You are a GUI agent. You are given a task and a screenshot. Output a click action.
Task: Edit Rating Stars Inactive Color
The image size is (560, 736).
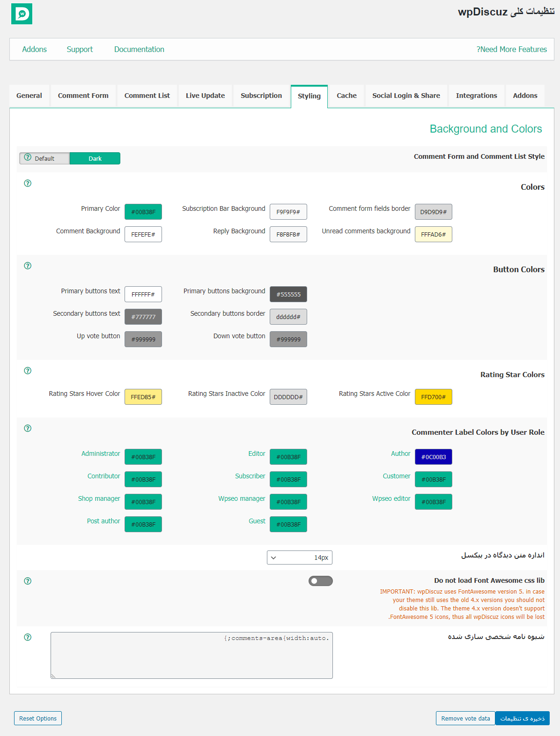pos(288,397)
